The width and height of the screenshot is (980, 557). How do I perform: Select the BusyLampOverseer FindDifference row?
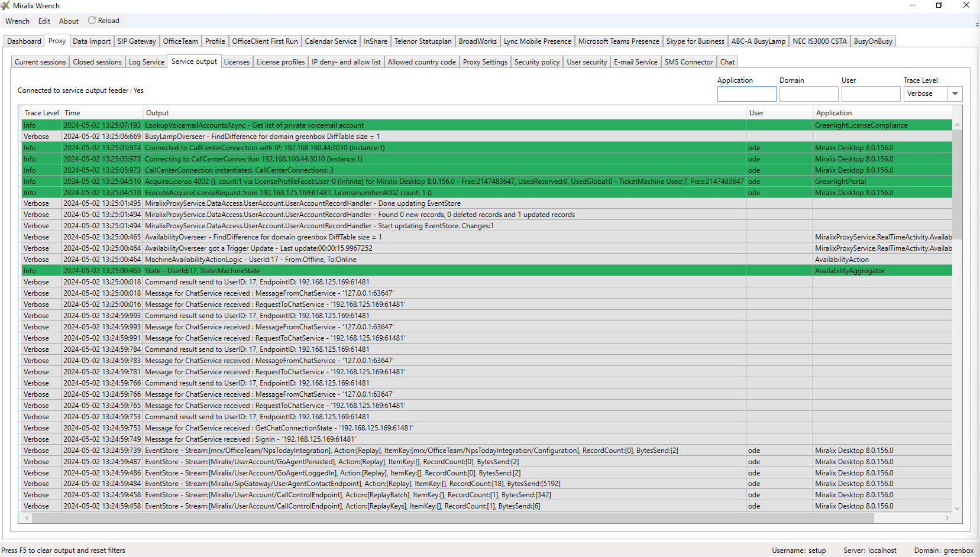point(487,137)
